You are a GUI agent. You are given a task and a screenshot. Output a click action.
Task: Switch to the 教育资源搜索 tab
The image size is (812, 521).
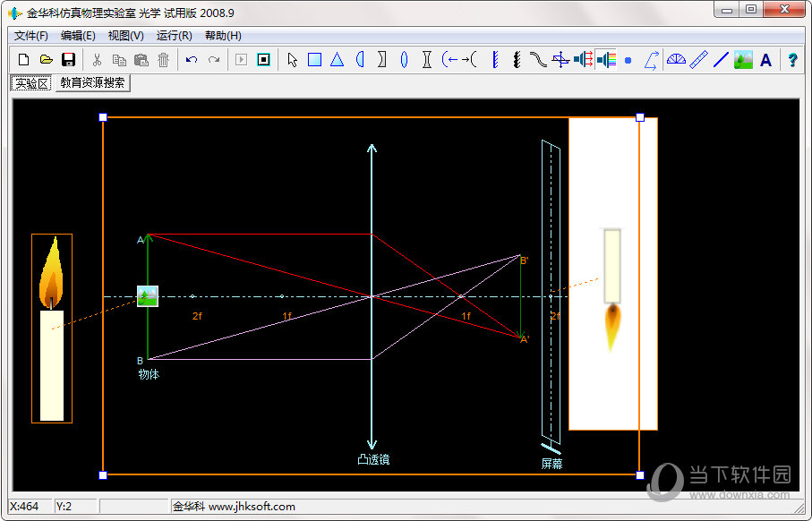[93, 83]
